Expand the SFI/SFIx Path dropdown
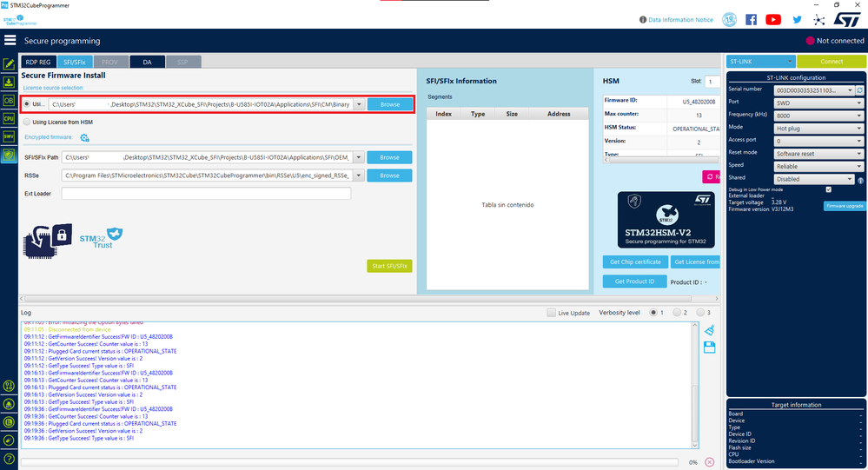868x470 pixels. point(359,157)
